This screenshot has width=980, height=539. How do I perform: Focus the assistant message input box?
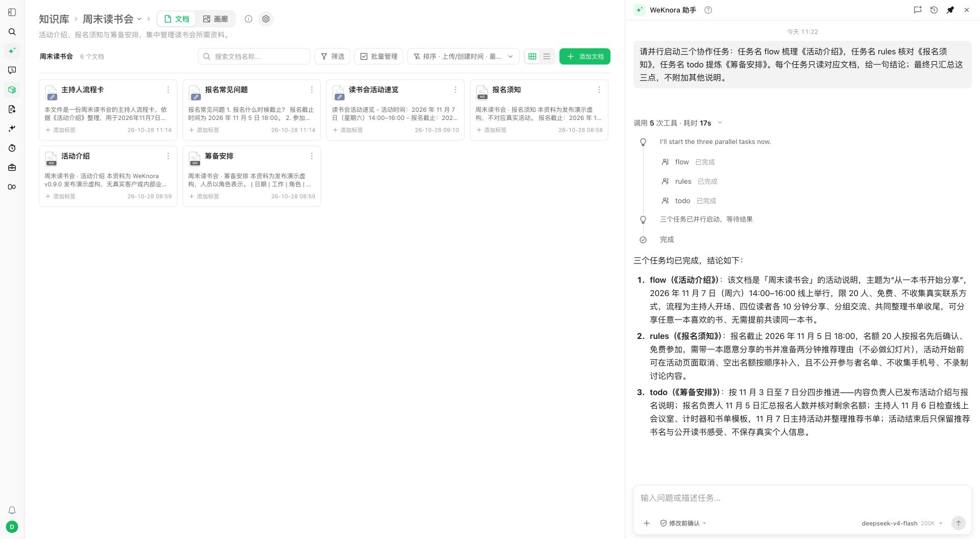[802, 498]
